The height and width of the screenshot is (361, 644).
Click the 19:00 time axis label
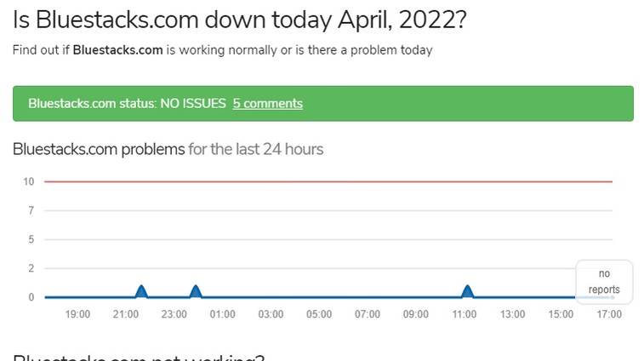(77, 314)
